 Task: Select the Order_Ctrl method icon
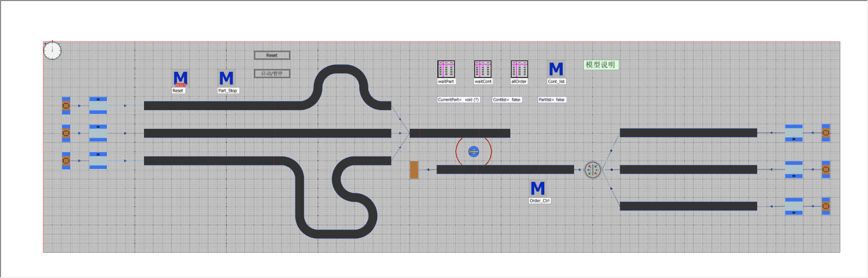coord(538,188)
